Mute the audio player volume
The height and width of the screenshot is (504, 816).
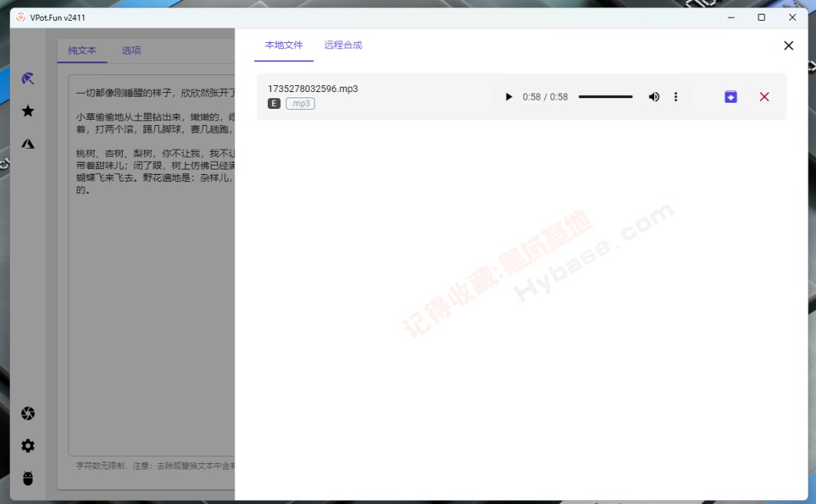click(x=654, y=97)
